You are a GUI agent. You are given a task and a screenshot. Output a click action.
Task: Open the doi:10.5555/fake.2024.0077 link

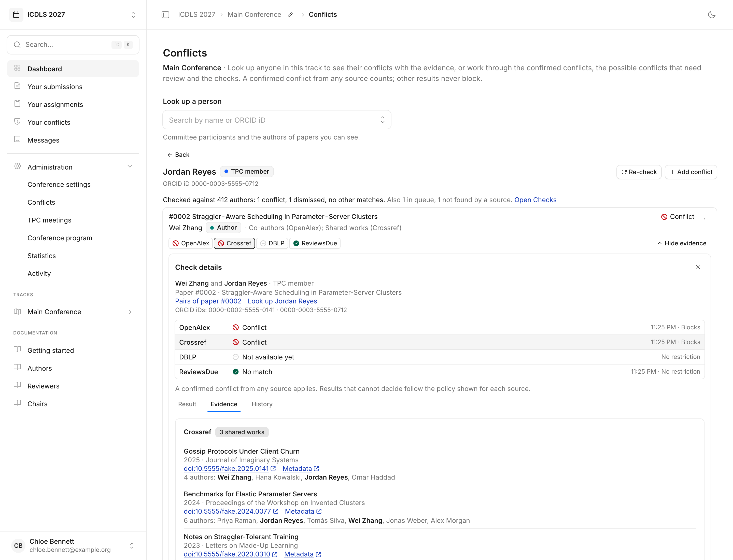231,511
